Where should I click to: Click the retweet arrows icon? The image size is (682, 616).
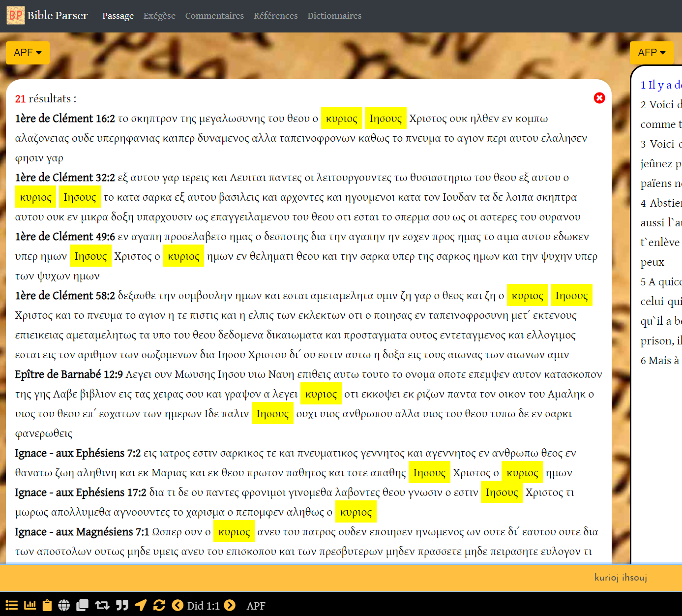[x=102, y=605]
